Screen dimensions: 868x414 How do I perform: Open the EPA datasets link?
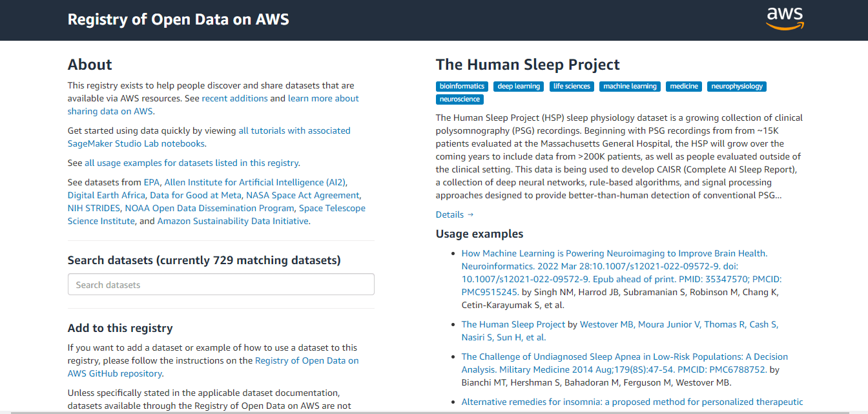[150, 182]
